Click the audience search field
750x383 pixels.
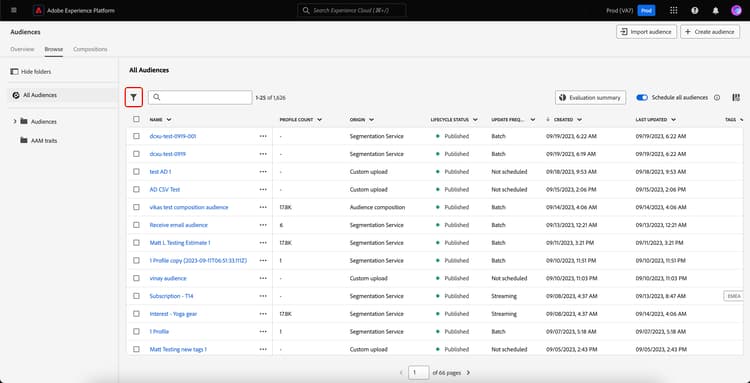coord(200,98)
